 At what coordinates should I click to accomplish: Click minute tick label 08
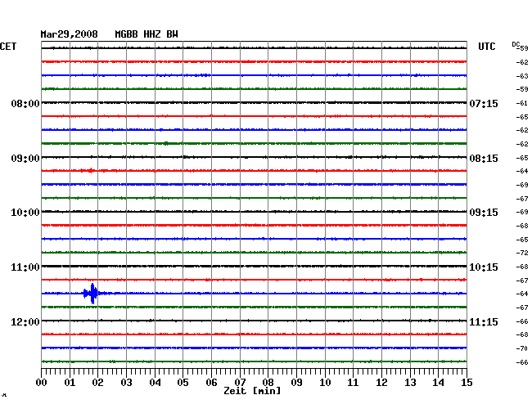(x=268, y=382)
